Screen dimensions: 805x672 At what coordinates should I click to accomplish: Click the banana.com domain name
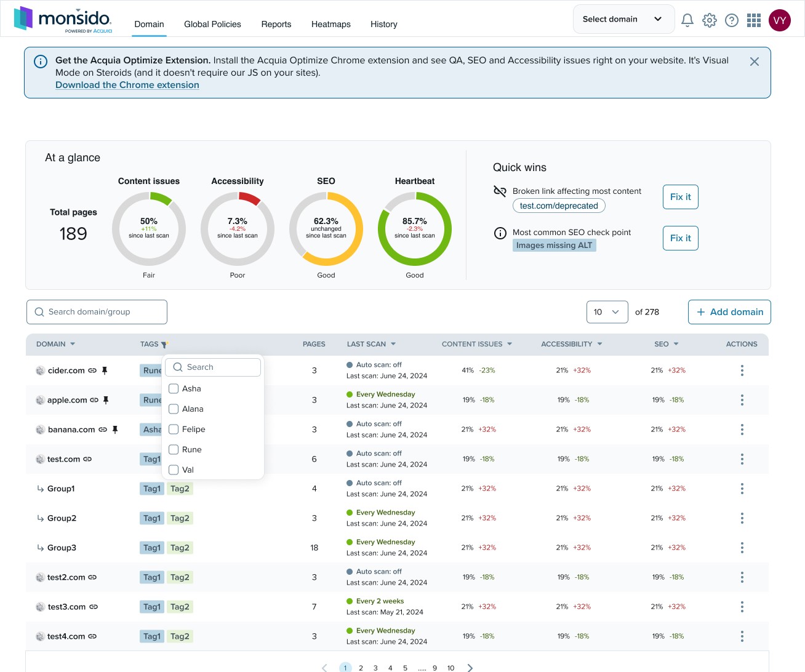click(71, 430)
